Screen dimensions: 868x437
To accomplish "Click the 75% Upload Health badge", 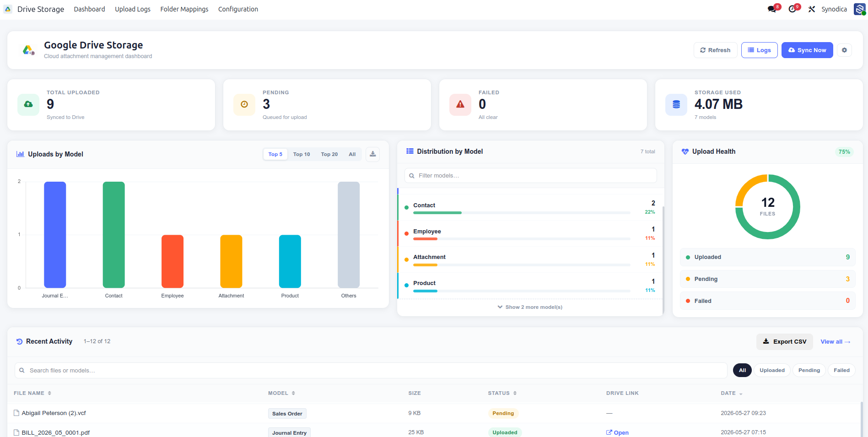I will [x=844, y=152].
